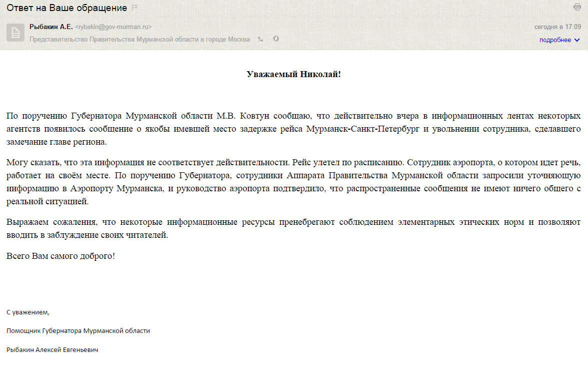Click the paragraph starting "Выражаем сожаления"
This screenshot has width=588, height=368.
(293, 228)
